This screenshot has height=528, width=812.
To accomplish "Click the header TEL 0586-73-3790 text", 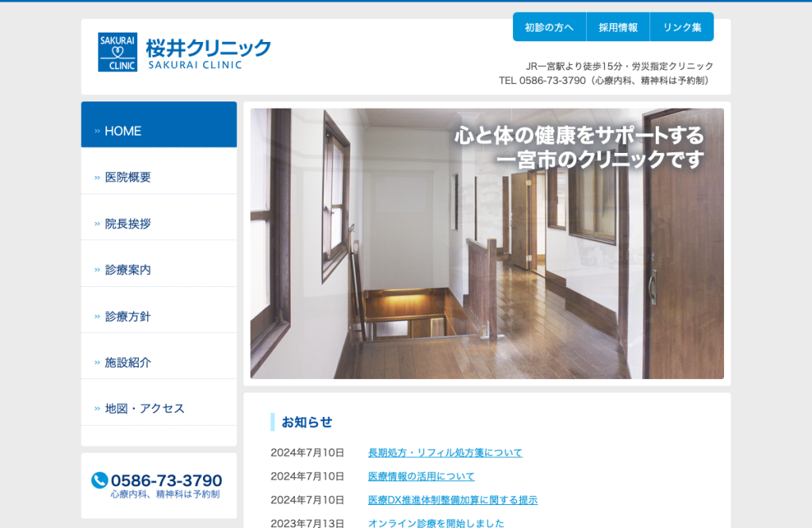I will 542,81.
